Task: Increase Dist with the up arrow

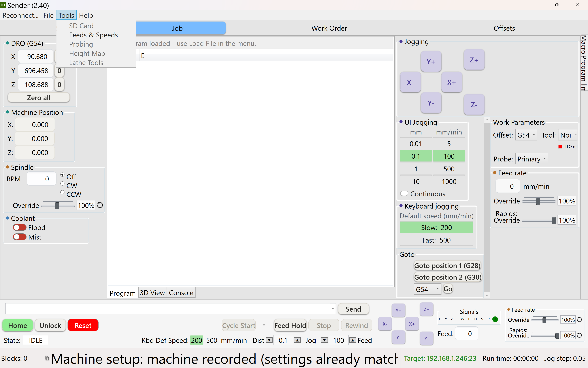Action: pos(297,340)
